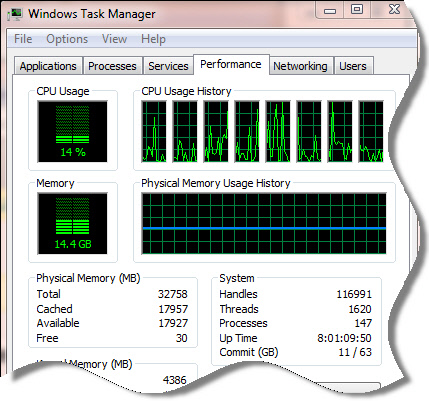
Task: Click the third CPU usage history graph
Action: pos(216,132)
